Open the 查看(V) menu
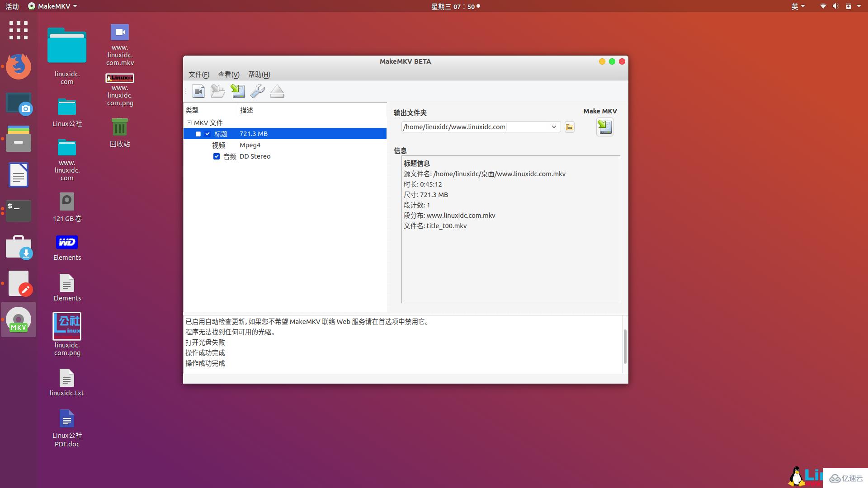Image resolution: width=868 pixels, height=488 pixels. tap(229, 75)
